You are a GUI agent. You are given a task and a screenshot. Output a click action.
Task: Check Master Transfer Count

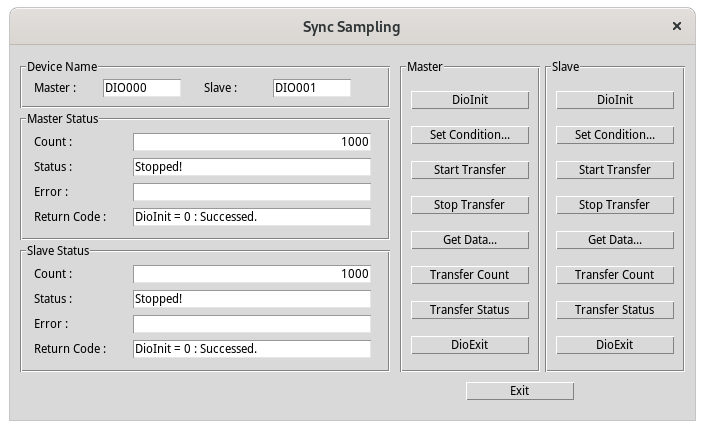(x=469, y=275)
